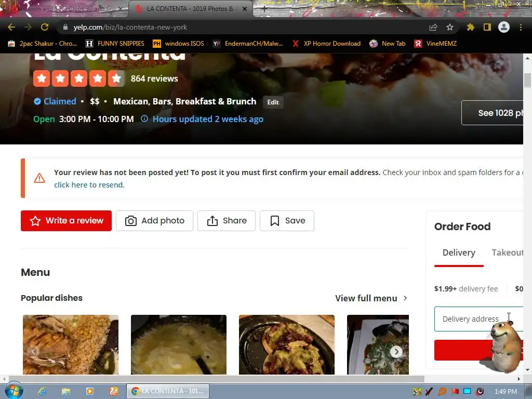This screenshot has height=399, width=532.
Task: Click the LA CONTENTA Chrome taskbar button
Action: (x=168, y=391)
